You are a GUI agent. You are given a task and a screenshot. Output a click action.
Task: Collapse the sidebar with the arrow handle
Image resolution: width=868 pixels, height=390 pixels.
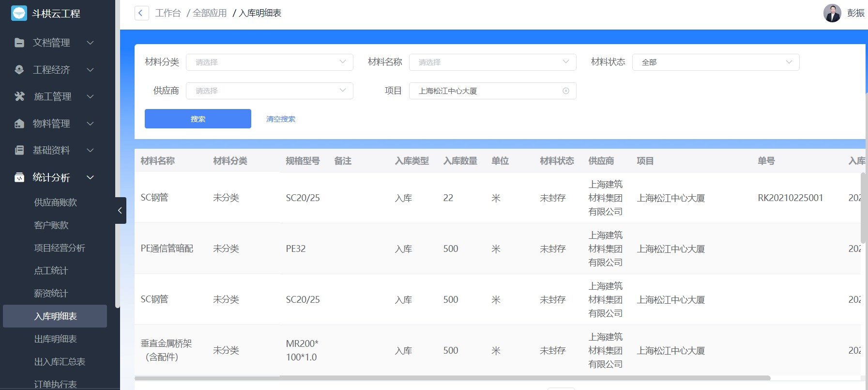[x=120, y=210]
